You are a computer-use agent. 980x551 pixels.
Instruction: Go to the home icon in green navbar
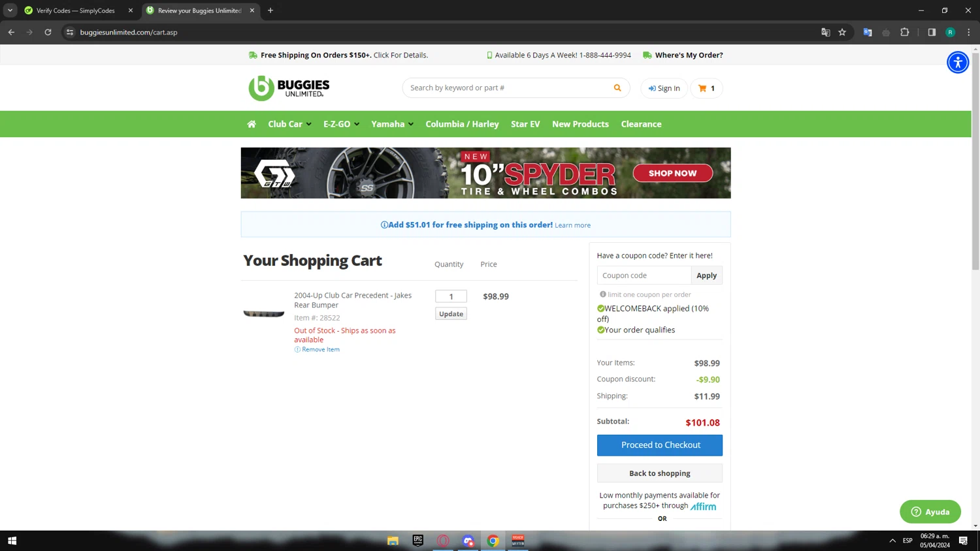pyautogui.click(x=252, y=124)
